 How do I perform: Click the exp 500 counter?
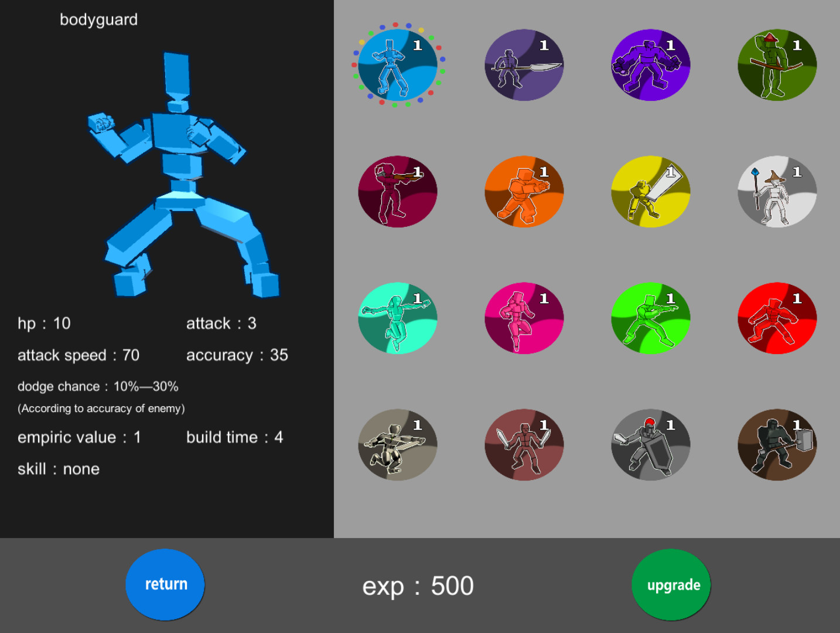click(418, 586)
